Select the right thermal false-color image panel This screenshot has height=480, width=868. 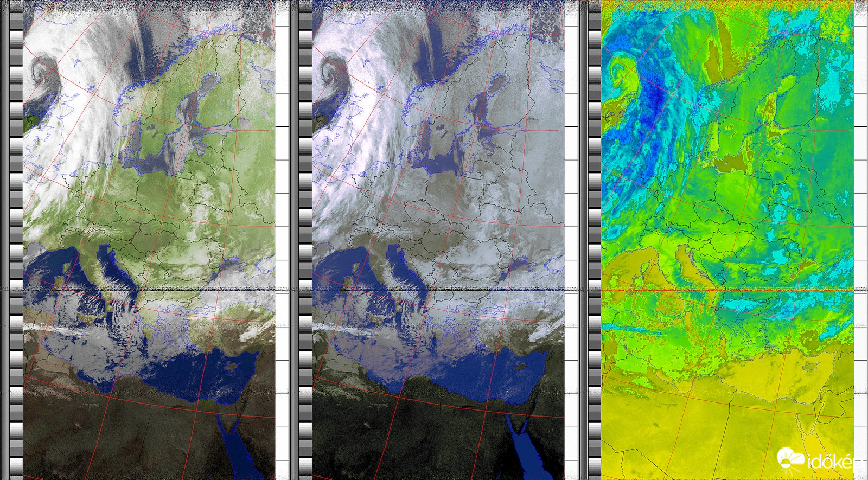pyautogui.click(x=727, y=240)
